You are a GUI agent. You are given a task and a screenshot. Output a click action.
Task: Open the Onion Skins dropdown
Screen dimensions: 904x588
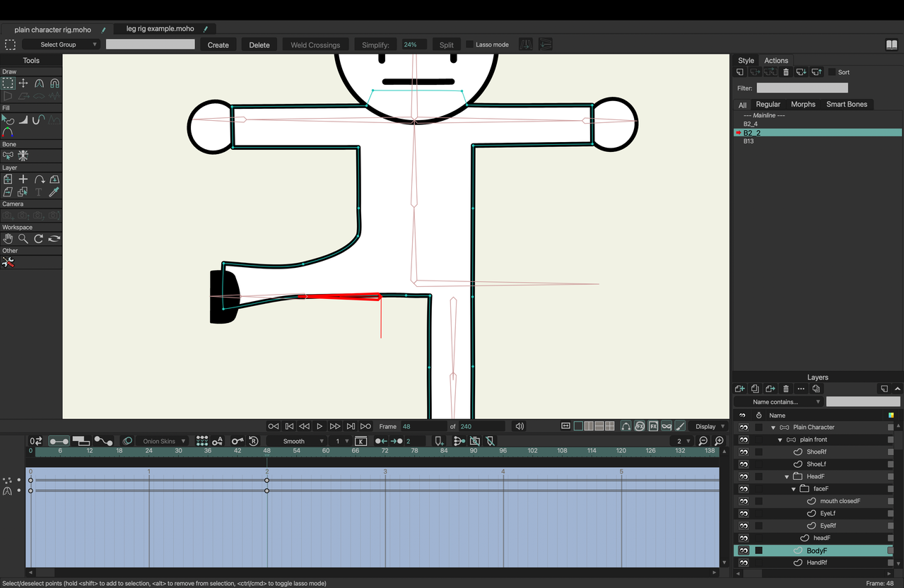pos(163,441)
